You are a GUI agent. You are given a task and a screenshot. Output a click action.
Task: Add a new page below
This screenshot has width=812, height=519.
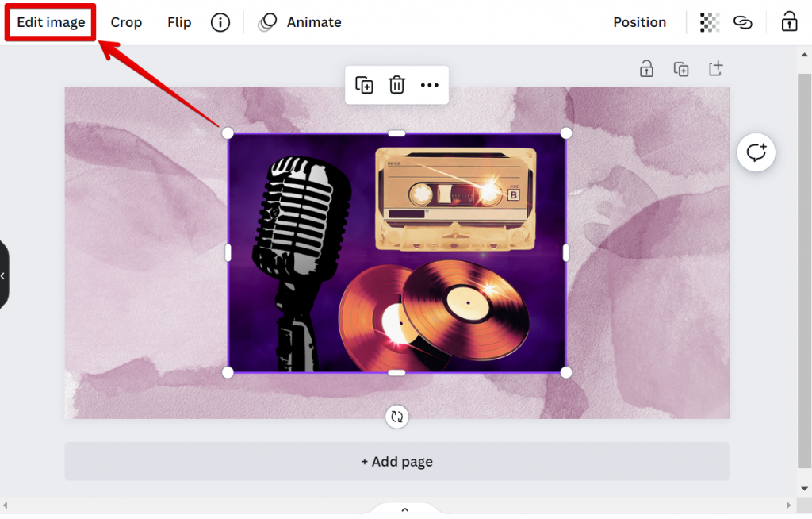(x=396, y=461)
